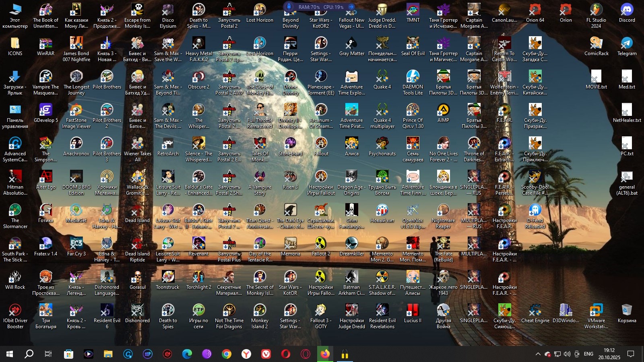Switch to Firefox in the taskbar
This screenshot has height=362, width=644.
pos(325,354)
